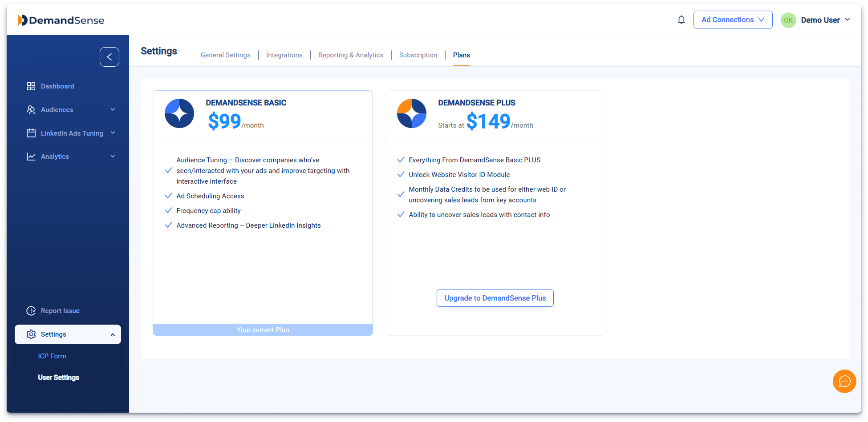This screenshot has width=868, height=422.
Task: Click the $149 price text
Action: pos(488,121)
